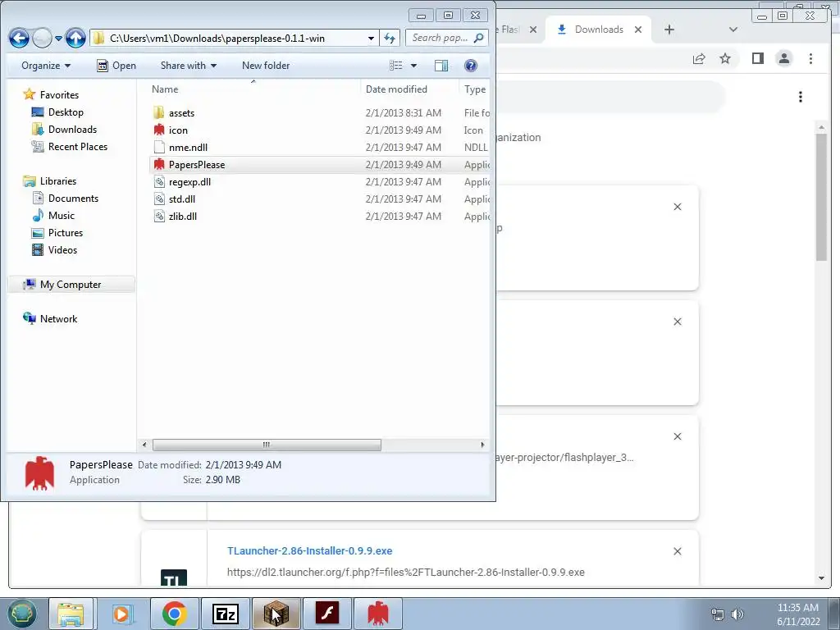
Task: Sort files by Date modified column
Action: pyautogui.click(x=409, y=89)
